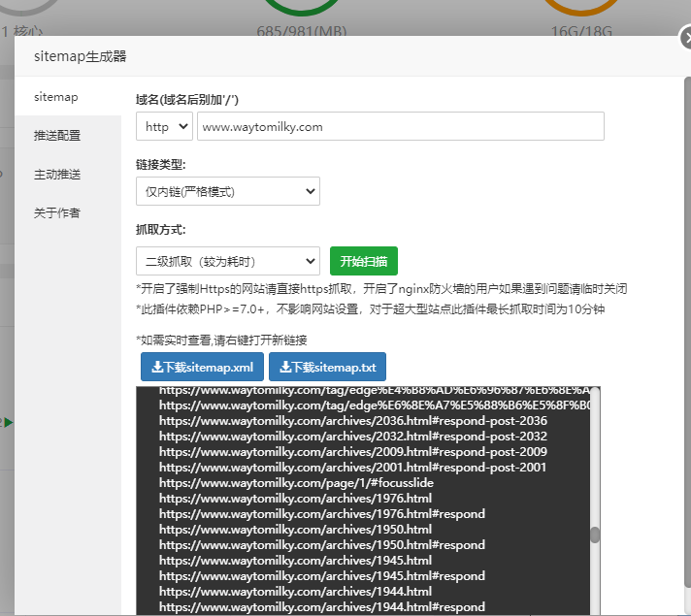This screenshot has height=616, width=691.
Task: Select URL archives/1976.html#respond line
Action: point(321,514)
